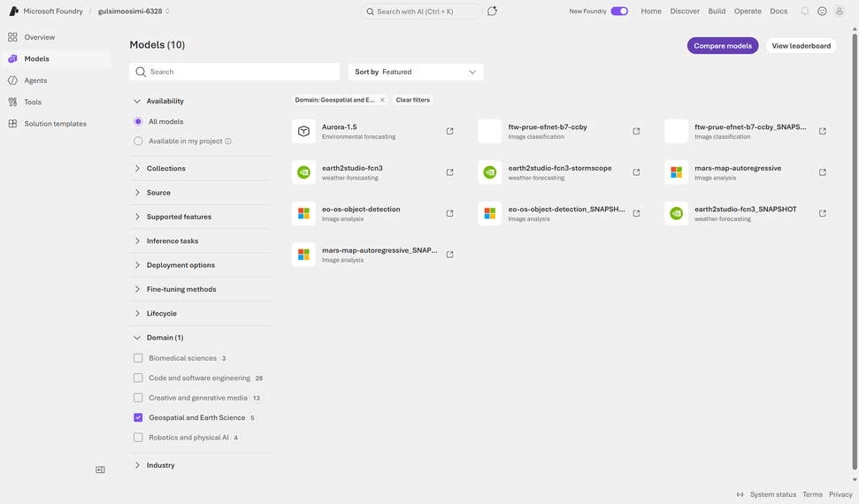Check Creative and generative media checkbox
The height and width of the screenshot is (504, 859).
pyautogui.click(x=138, y=398)
